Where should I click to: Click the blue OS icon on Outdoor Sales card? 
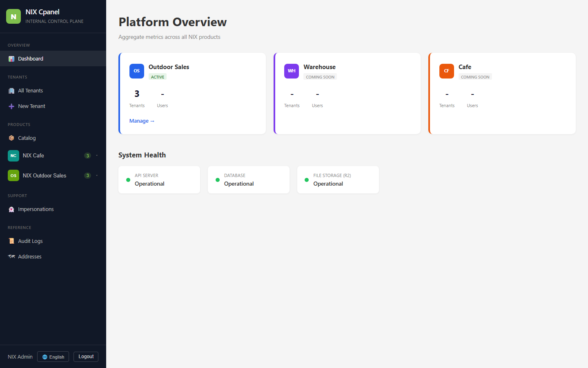pos(137,71)
